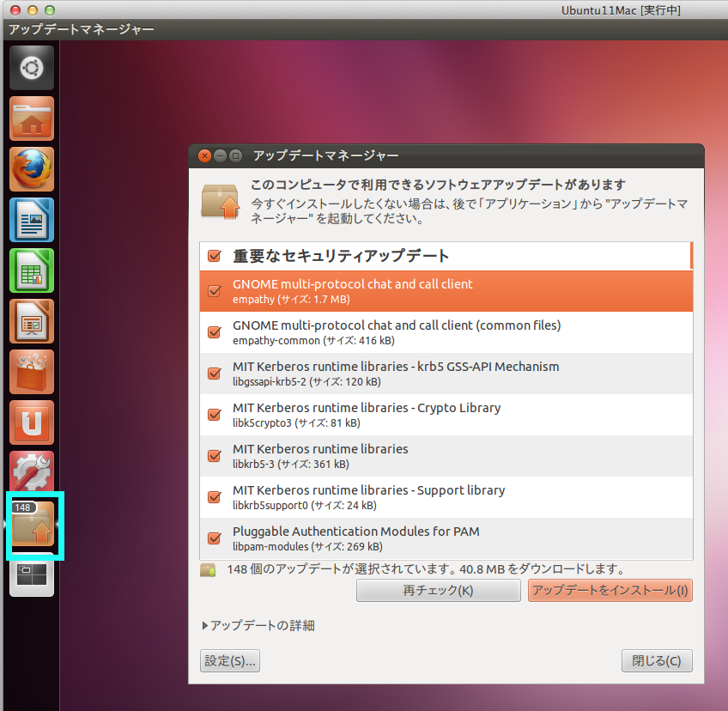Open LibreOffice Impress from the launcher
728x711 pixels.
(32, 321)
